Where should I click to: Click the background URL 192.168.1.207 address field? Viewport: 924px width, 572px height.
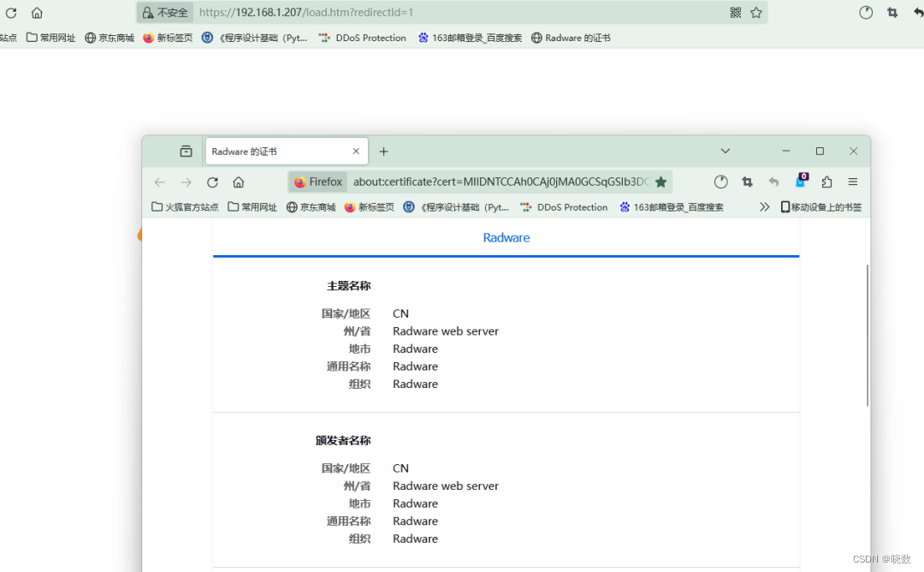pos(453,12)
